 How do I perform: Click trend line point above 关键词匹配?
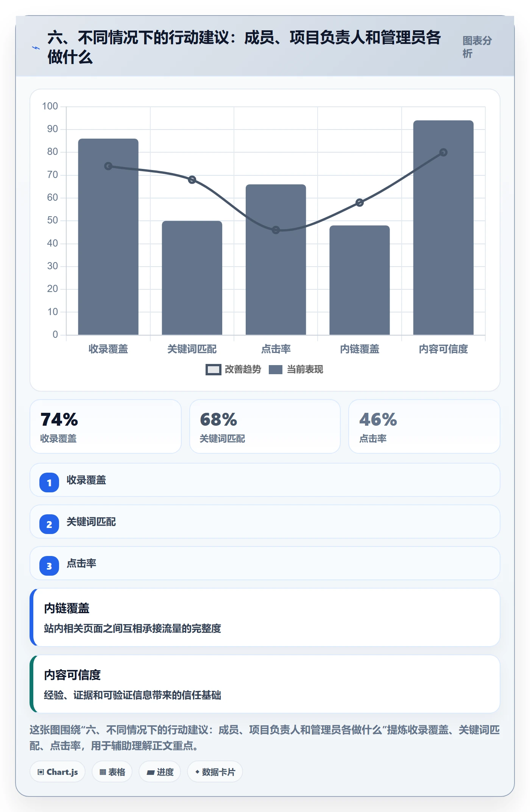pos(192,180)
